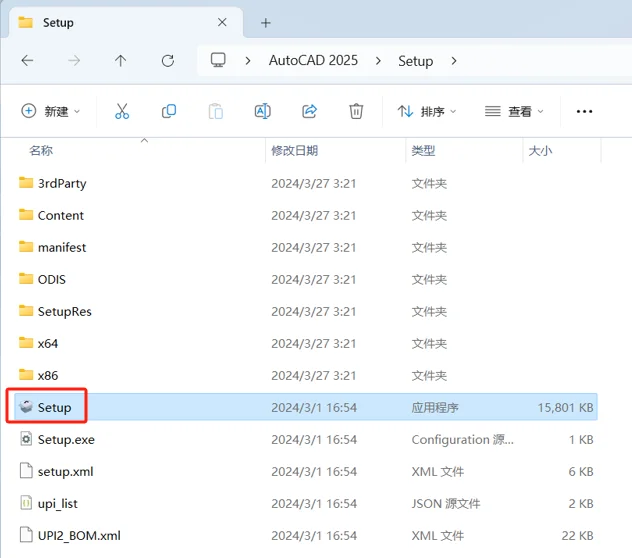Select the setup.xml file name
Image resolution: width=632 pixels, height=558 pixels.
pyautogui.click(x=65, y=472)
